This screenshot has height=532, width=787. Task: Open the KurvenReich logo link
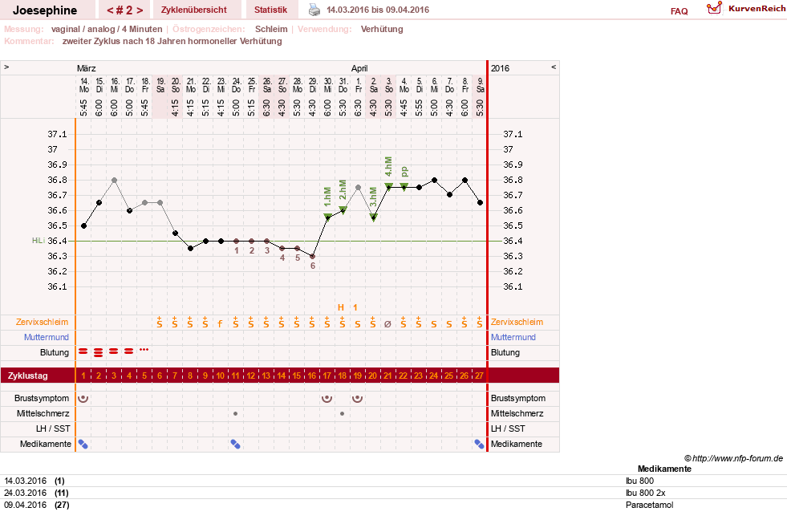point(746,9)
